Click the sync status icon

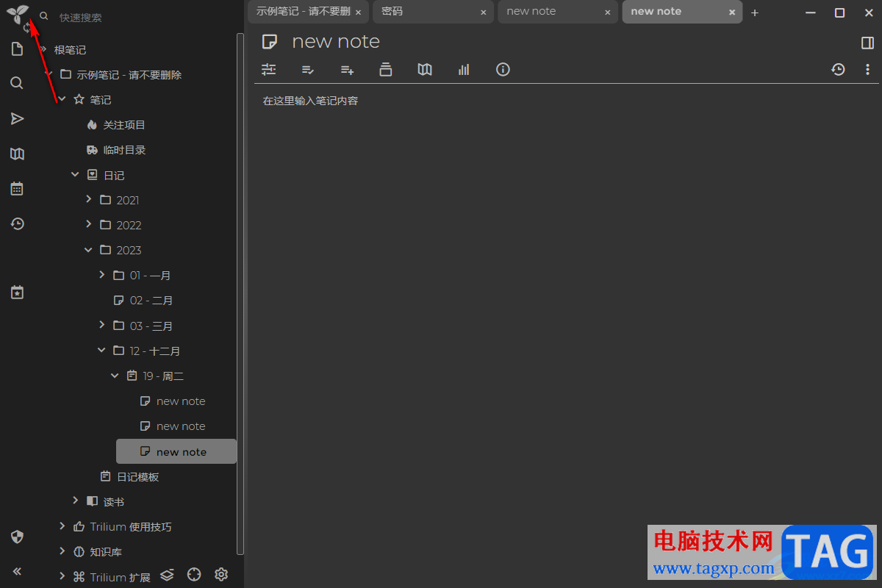(28, 28)
